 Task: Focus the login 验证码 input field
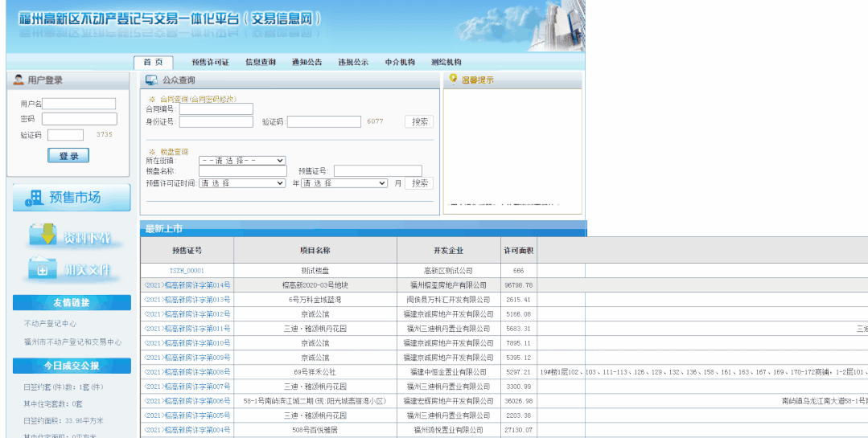(65, 135)
